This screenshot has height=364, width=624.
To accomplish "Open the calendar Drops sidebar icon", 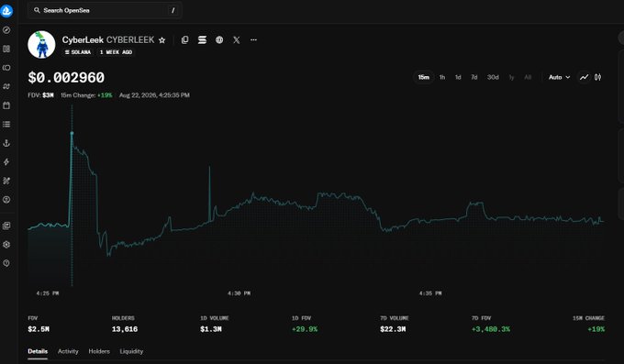I will [x=6, y=105].
